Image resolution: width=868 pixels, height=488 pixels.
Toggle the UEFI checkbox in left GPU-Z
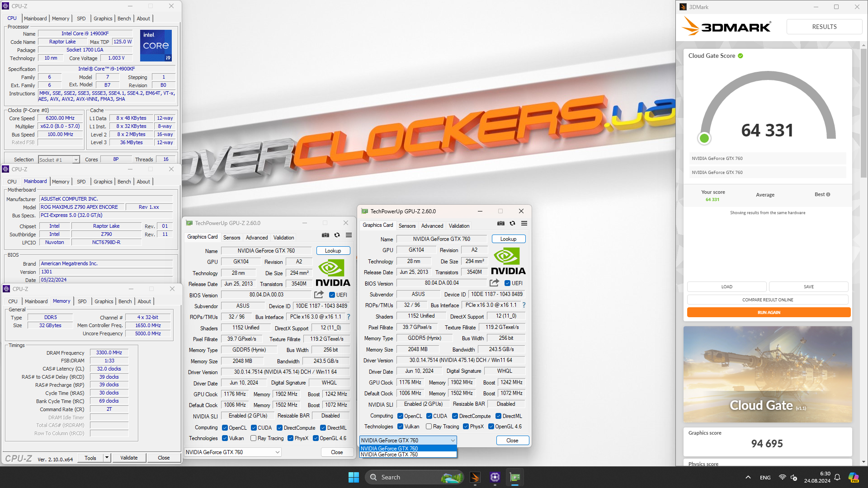pyautogui.click(x=332, y=295)
